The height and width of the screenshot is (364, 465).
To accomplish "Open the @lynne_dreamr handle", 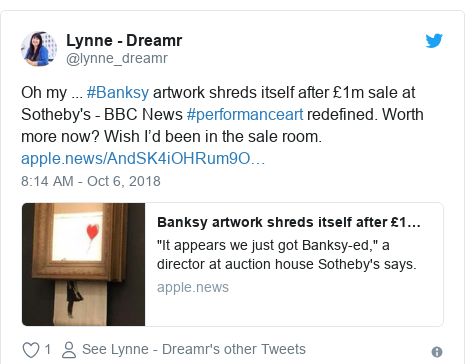I will 117,58.
